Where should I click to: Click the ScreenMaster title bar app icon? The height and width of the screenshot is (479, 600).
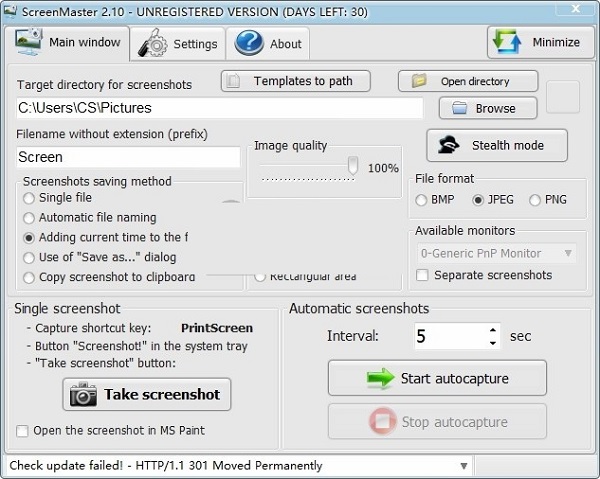(x=10, y=11)
